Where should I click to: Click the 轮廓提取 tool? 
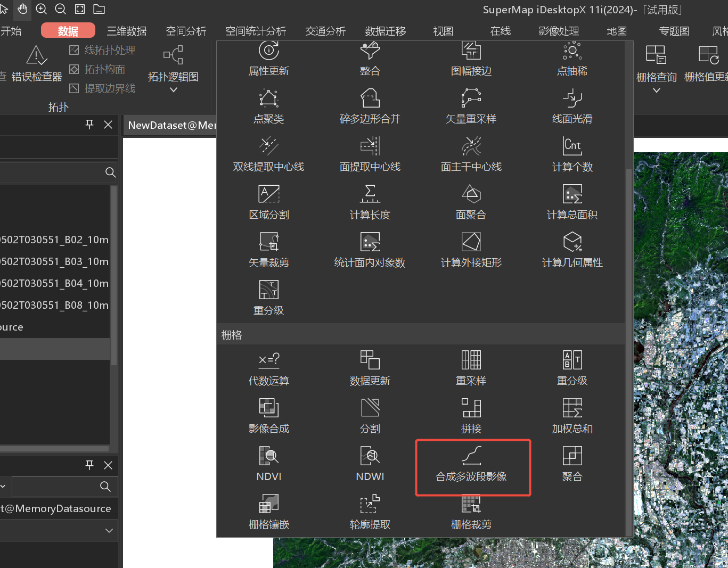point(370,513)
